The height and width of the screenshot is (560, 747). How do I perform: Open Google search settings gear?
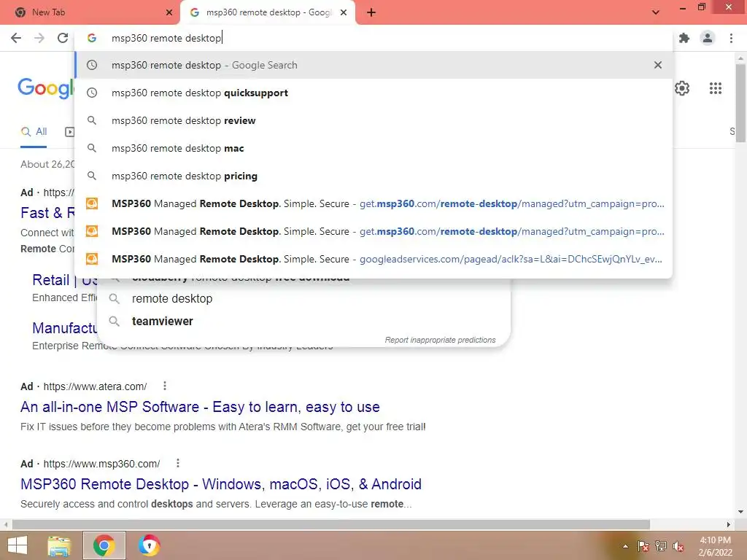682,88
